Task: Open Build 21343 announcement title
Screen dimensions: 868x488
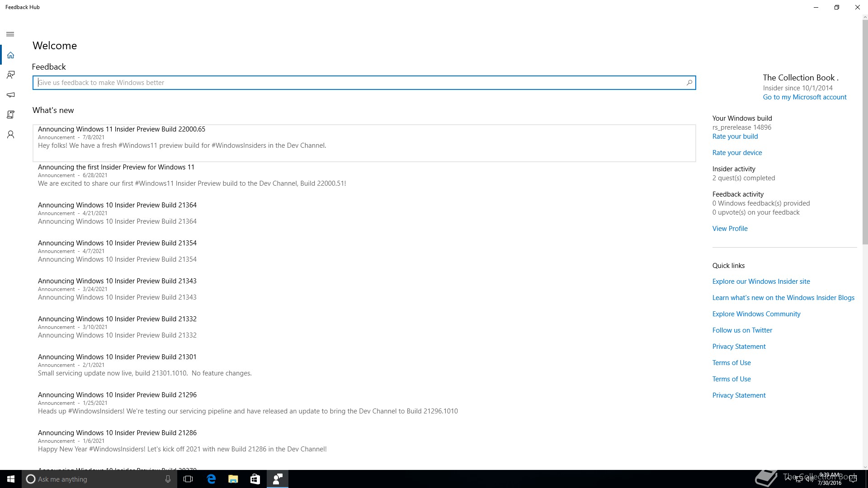Action: (x=117, y=281)
